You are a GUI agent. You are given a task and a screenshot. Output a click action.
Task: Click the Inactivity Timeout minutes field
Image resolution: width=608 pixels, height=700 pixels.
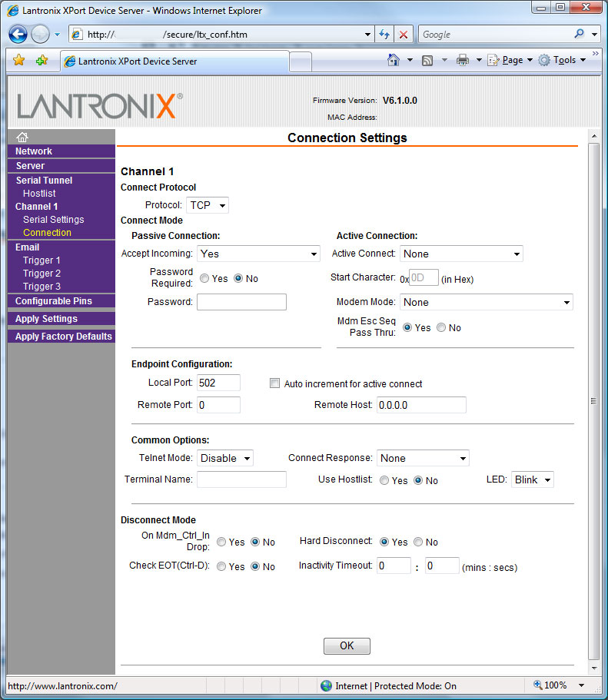click(x=394, y=566)
